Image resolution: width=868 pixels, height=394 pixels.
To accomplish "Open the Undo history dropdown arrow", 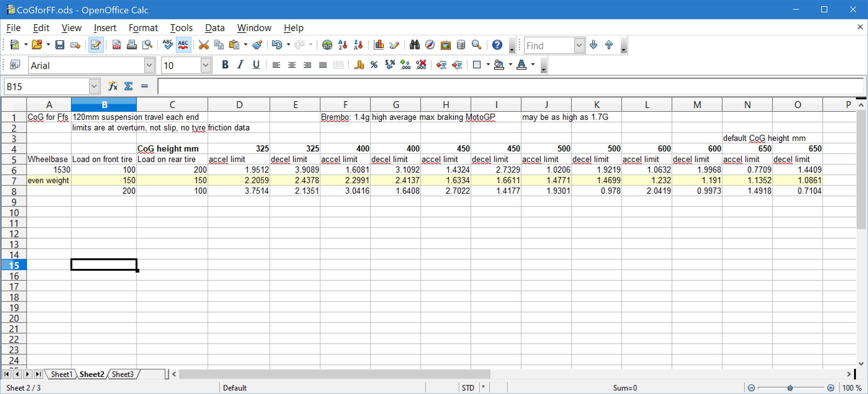I will [x=288, y=45].
